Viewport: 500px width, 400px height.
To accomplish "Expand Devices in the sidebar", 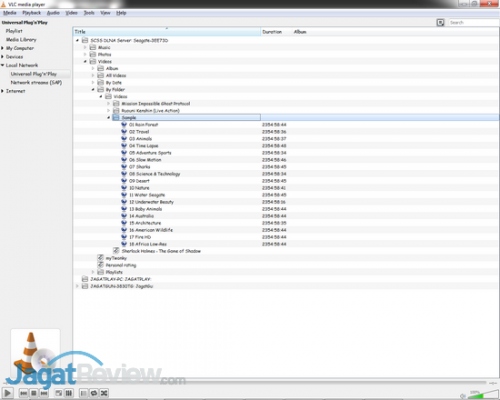I will click(x=2, y=57).
